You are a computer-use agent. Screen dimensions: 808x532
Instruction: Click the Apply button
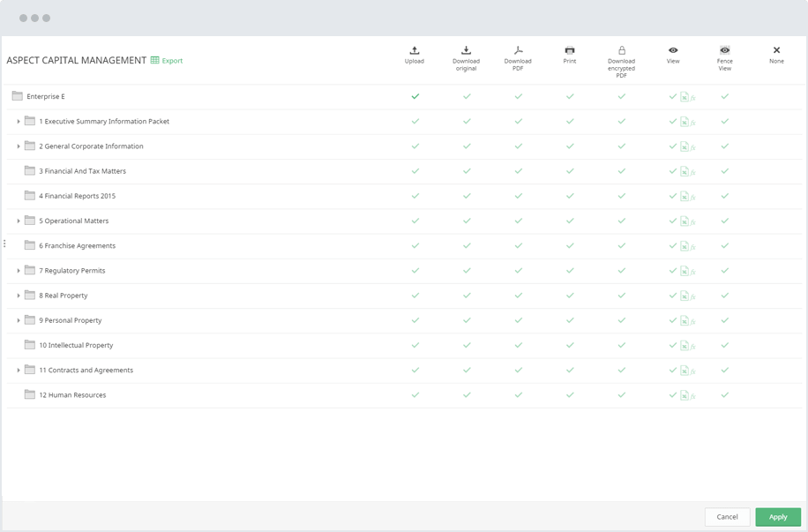[777, 517]
